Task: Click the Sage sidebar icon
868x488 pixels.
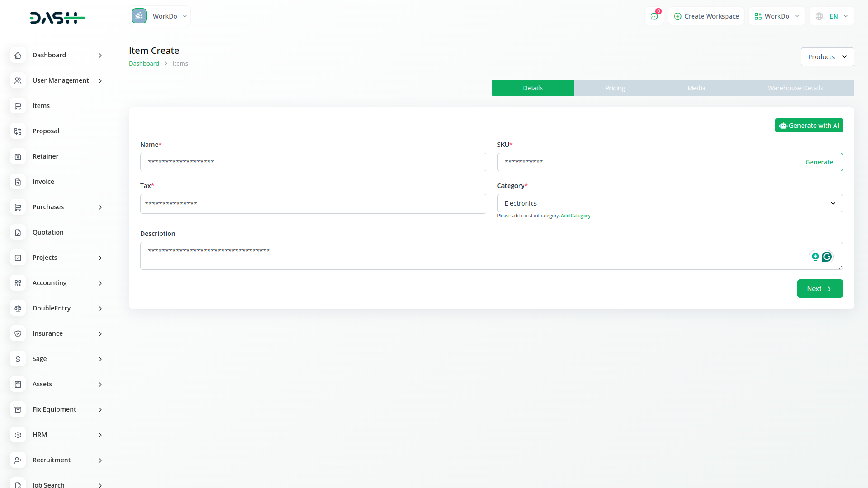Action: coord(18,359)
